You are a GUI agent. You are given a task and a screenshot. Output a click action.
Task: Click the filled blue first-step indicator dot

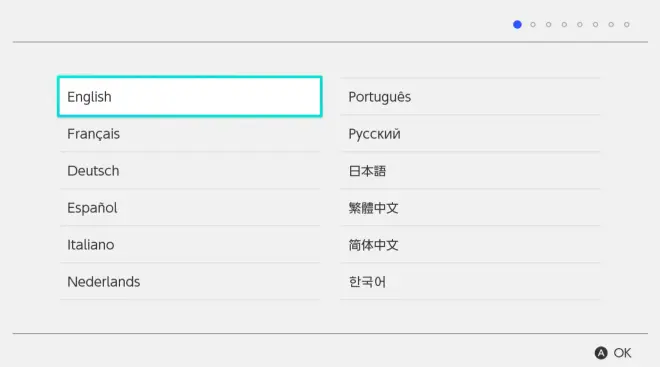pyautogui.click(x=517, y=24)
